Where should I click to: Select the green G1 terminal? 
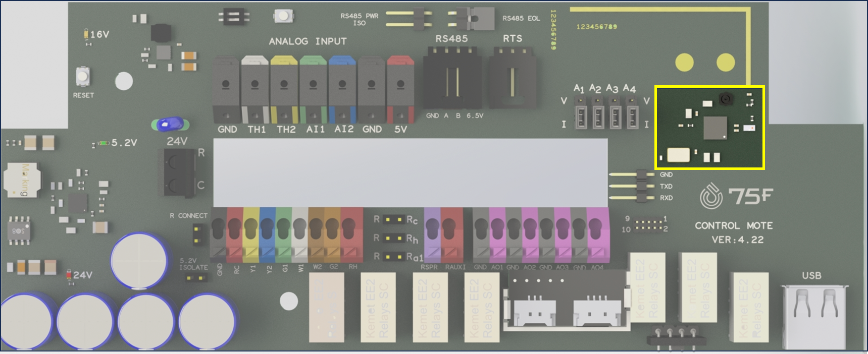tap(283, 234)
